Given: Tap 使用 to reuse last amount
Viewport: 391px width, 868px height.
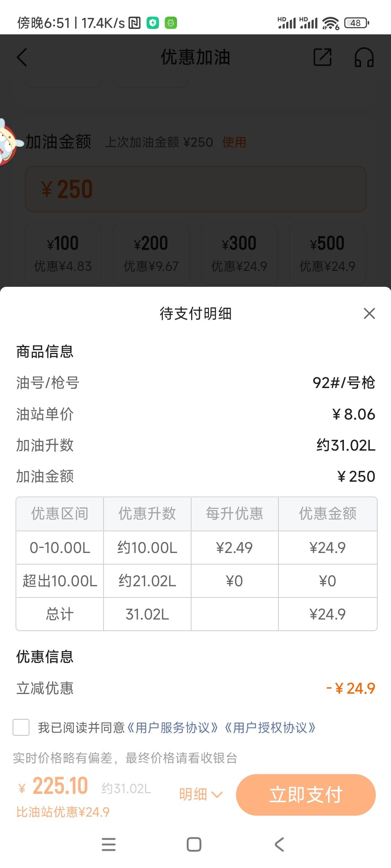Looking at the screenshot, I should 234,142.
